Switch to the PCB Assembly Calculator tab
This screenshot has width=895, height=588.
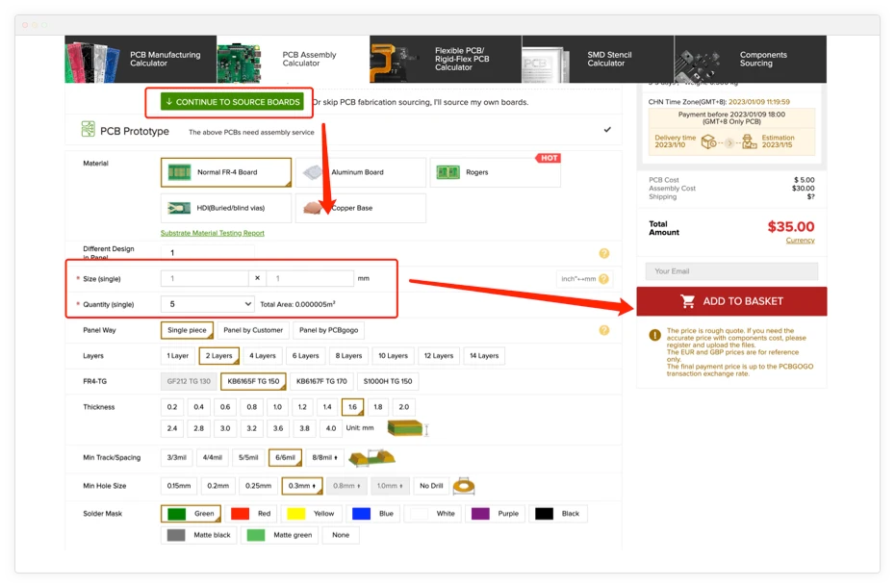tap(293, 59)
